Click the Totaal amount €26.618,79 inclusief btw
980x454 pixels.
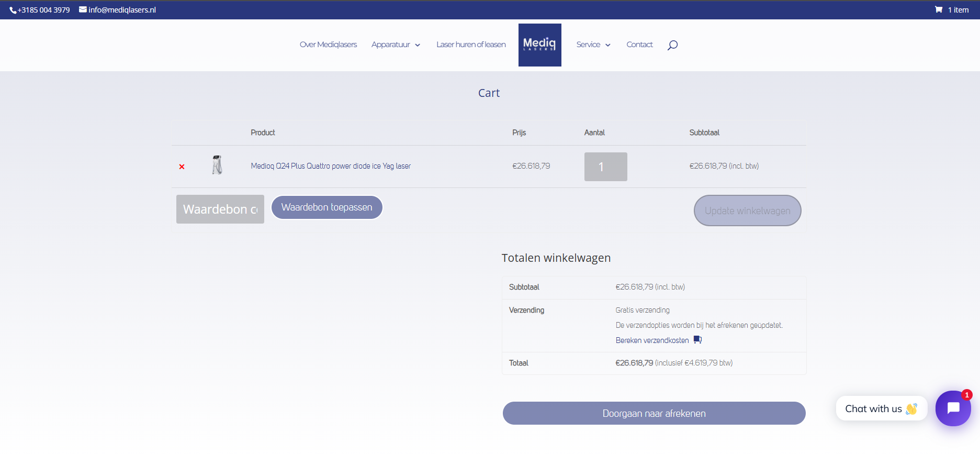674,363
